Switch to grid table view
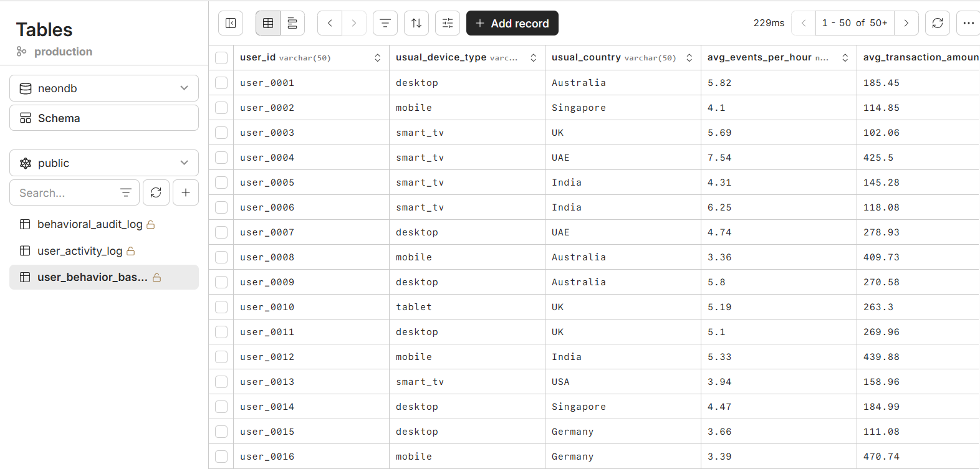 point(268,23)
